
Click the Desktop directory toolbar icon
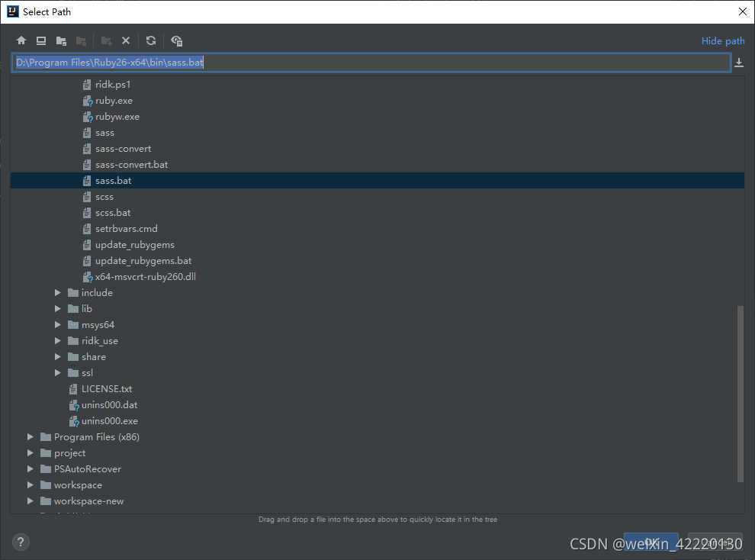[41, 40]
